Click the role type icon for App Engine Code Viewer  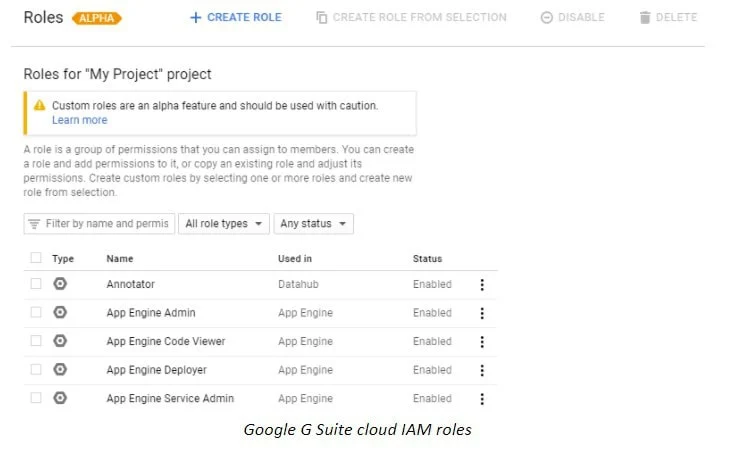(x=60, y=341)
